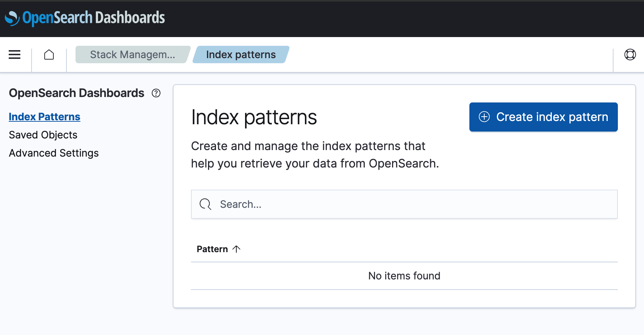The width and height of the screenshot is (644, 335).
Task: Open the lifebuoy help menu icon
Action: (x=630, y=55)
